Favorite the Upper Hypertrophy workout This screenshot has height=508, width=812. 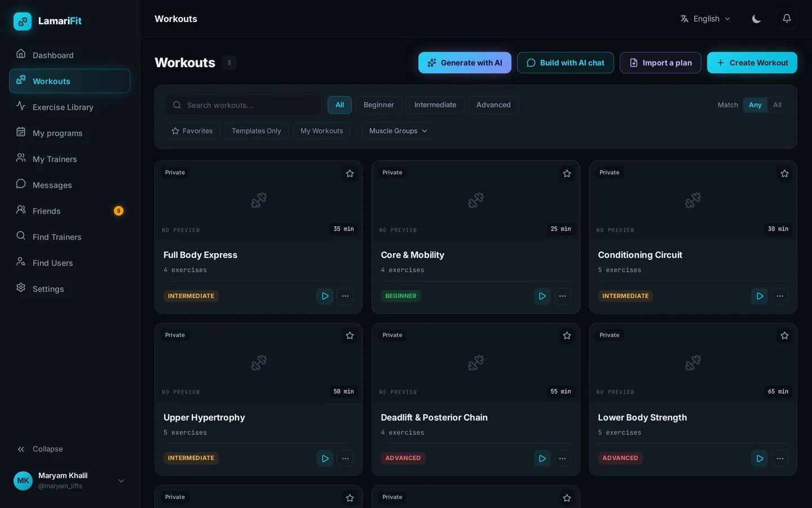pyautogui.click(x=350, y=336)
